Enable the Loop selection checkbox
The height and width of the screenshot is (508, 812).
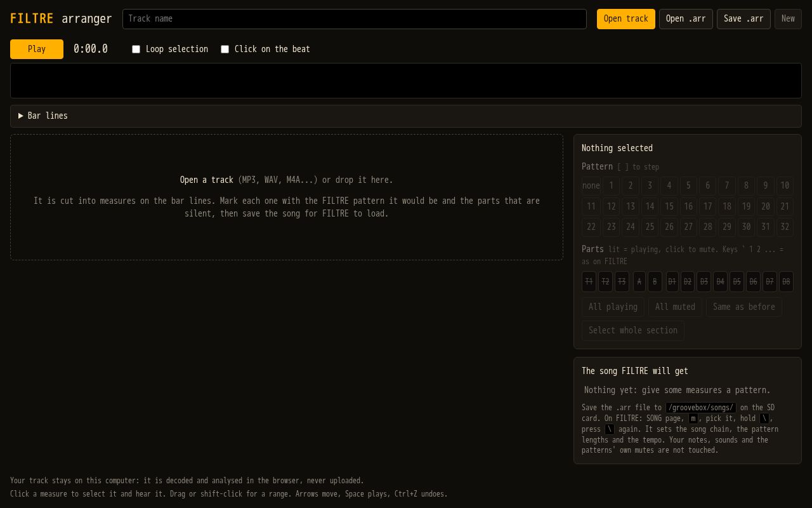136,49
